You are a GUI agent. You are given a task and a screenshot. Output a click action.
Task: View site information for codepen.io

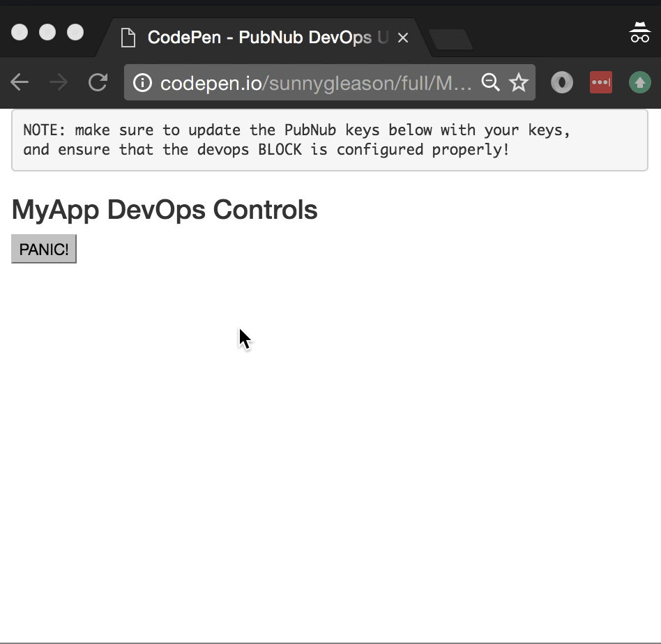(x=142, y=83)
